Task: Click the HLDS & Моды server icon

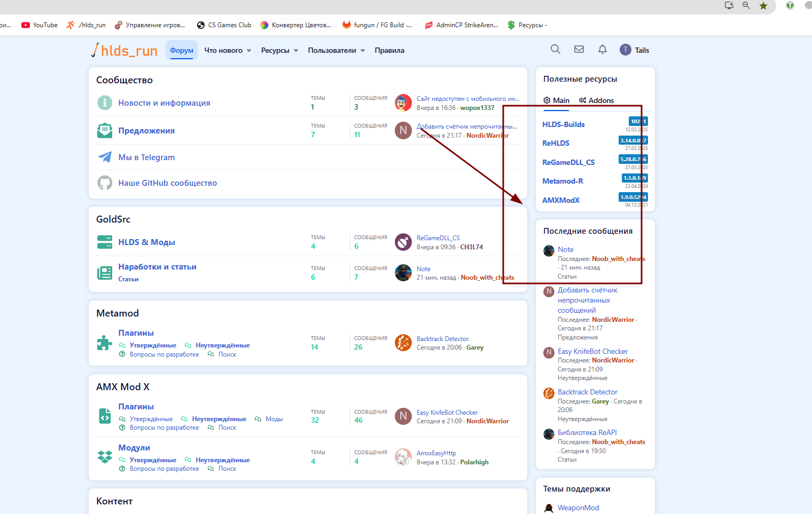Action: click(x=105, y=242)
